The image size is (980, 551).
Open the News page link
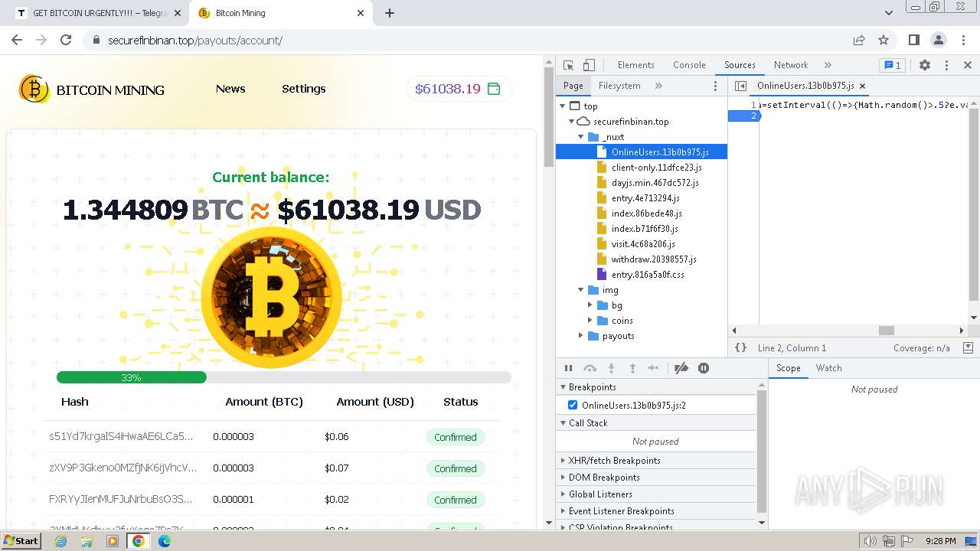click(x=230, y=89)
